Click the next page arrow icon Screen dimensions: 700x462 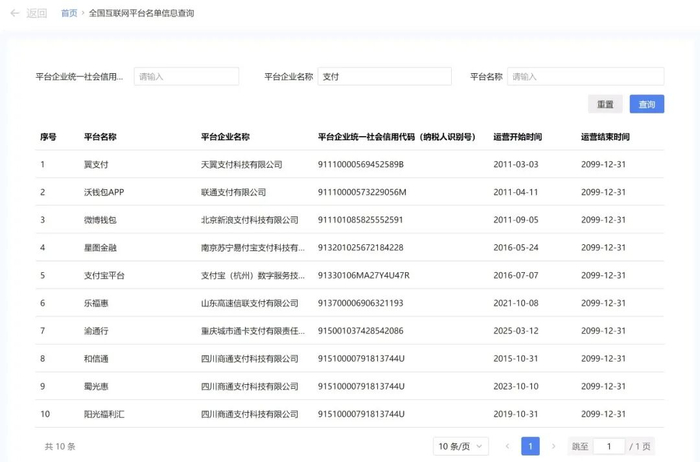554,446
